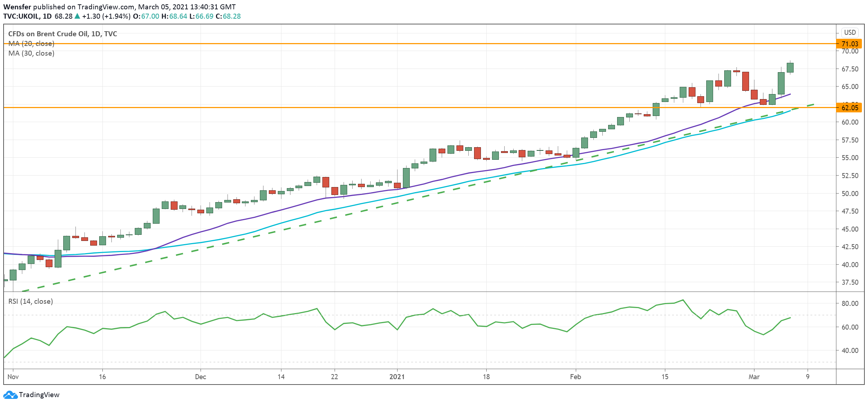Click the TradingView text link at bottom
The height and width of the screenshot is (405, 868).
click(x=39, y=395)
